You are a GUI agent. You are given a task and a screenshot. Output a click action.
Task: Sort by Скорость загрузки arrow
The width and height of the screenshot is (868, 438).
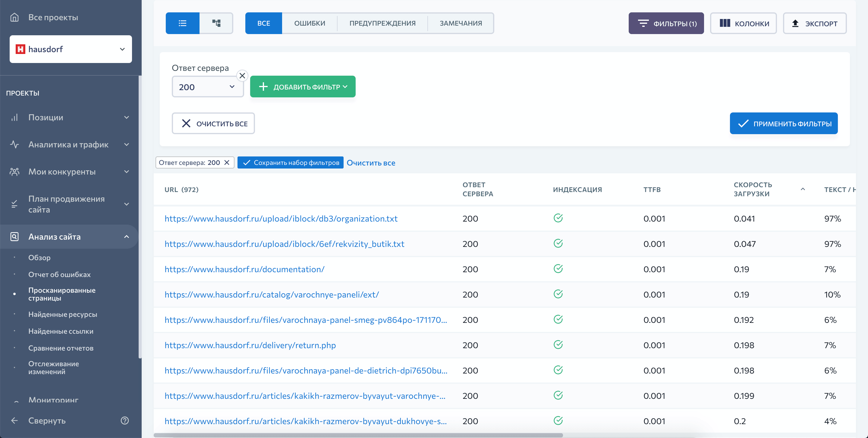click(803, 189)
